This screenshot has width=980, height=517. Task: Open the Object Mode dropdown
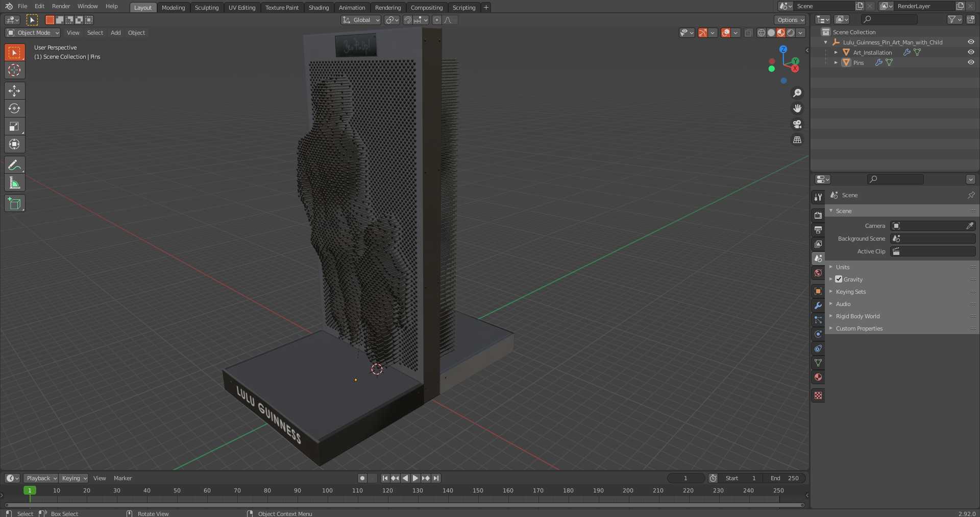33,33
